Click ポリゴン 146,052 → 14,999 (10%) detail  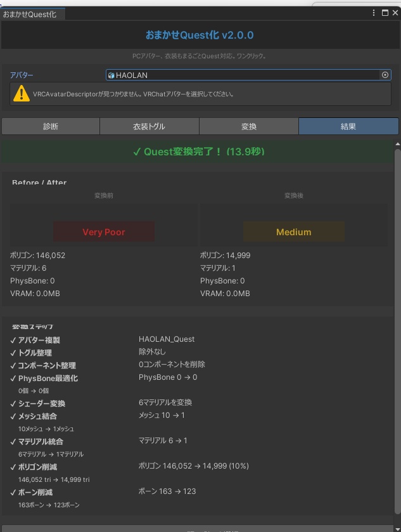tap(194, 466)
